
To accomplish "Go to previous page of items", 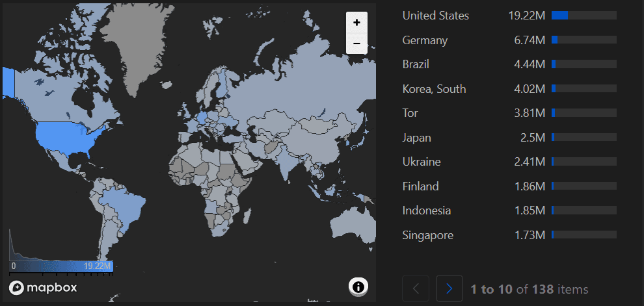I will click(x=416, y=288).
